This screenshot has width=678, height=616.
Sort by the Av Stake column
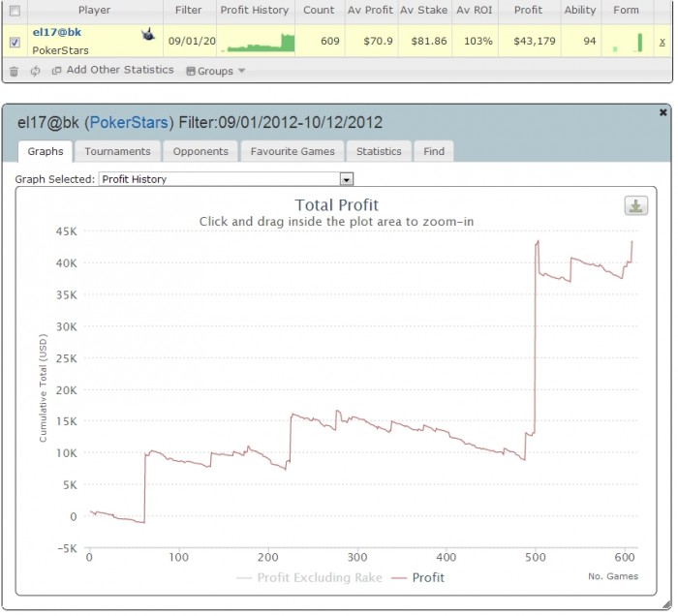point(424,10)
